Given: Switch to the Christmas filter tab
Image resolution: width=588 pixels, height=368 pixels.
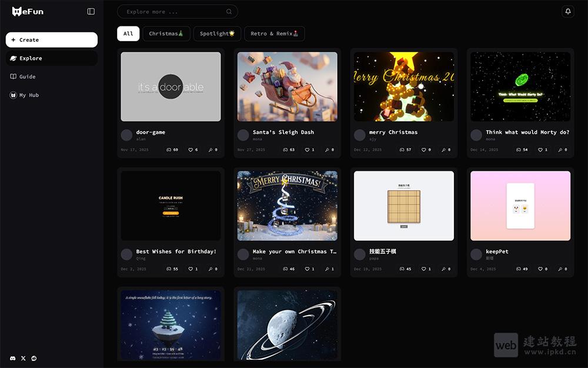Looking at the screenshot, I should (x=166, y=34).
